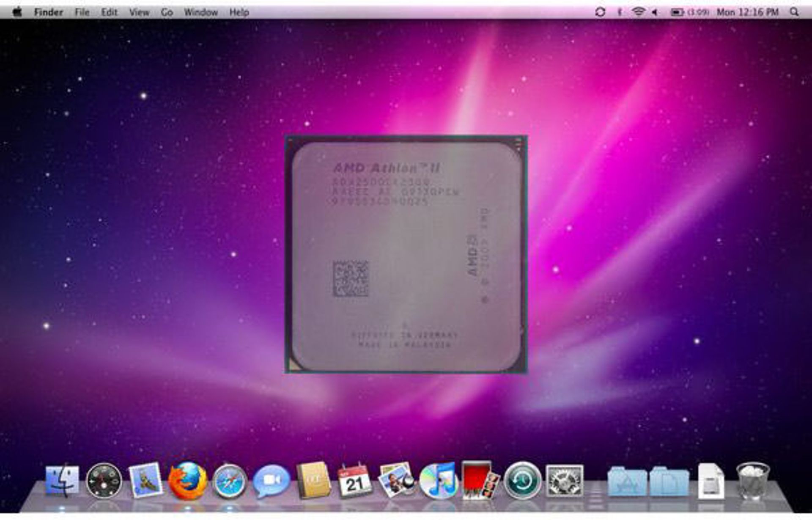Image resolution: width=812 pixels, height=520 pixels.
Task: Open the Documents folder stack in dock
Action: click(x=669, y=481)
